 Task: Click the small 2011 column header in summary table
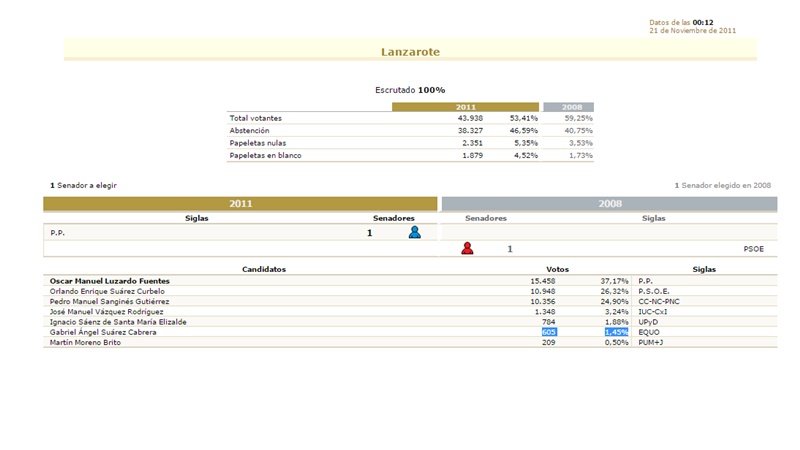(x=465, y=107)
